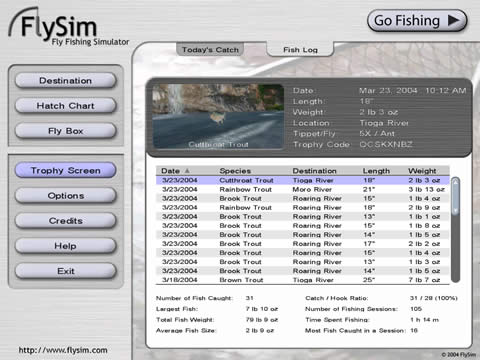Open the Destination screen
The width and height of the screenshot is (480, 360).
[x=66, y=81]
